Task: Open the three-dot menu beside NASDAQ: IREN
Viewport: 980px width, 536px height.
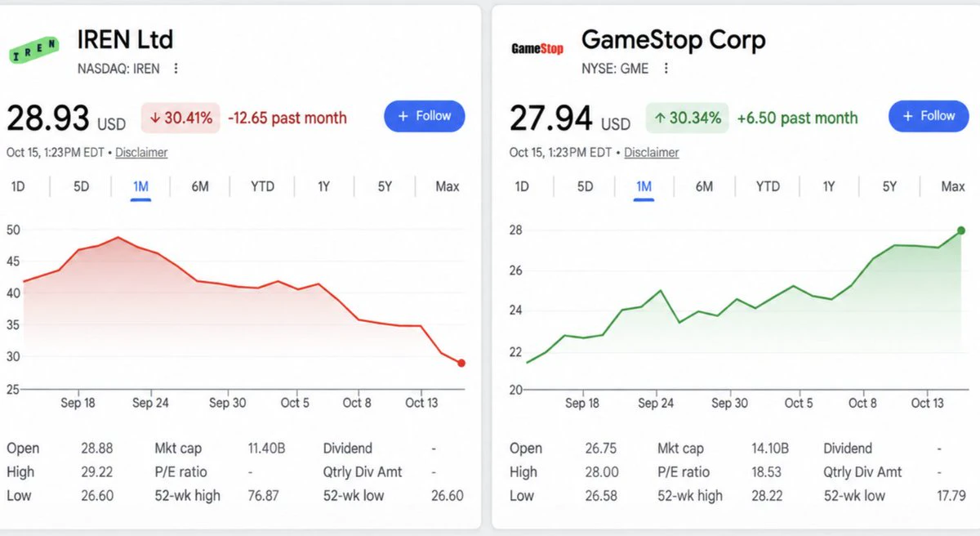Action: point(176,69)
